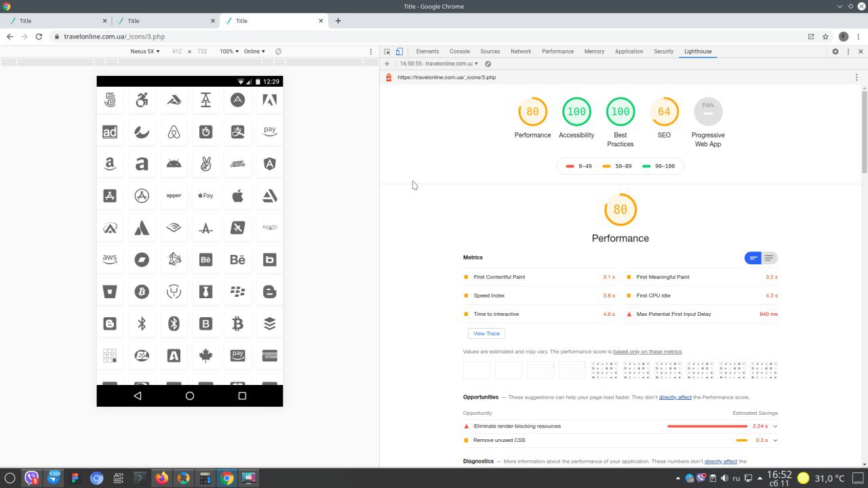Click the Android robot icon in the grid
868x488 pixels.
tap(174, 164)
